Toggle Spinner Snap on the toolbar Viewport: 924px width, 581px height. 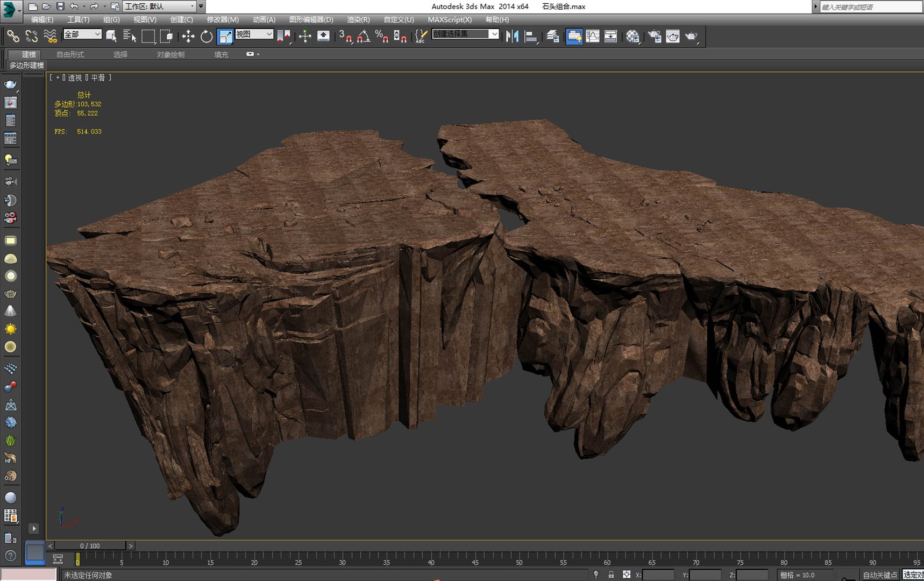400,36
